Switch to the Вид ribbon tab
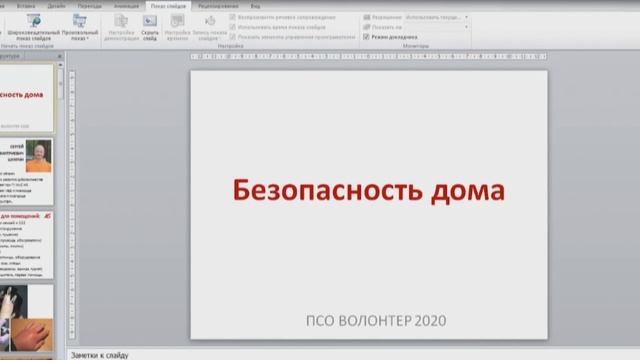The height and width of the screenshot is (360, 640). (x=255, y=6)
